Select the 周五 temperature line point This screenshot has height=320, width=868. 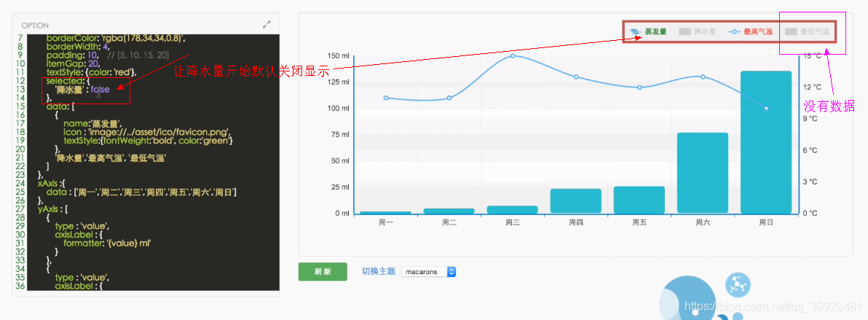639,87
